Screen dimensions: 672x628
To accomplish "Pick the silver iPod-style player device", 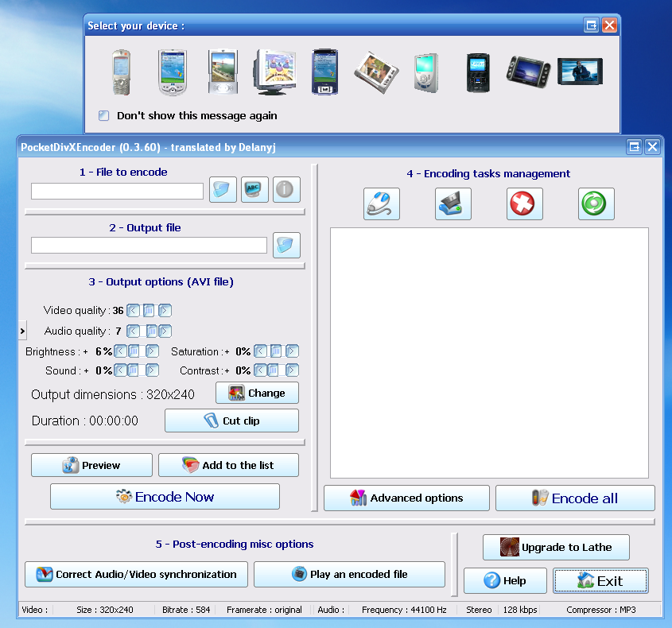I will (426, 73).
